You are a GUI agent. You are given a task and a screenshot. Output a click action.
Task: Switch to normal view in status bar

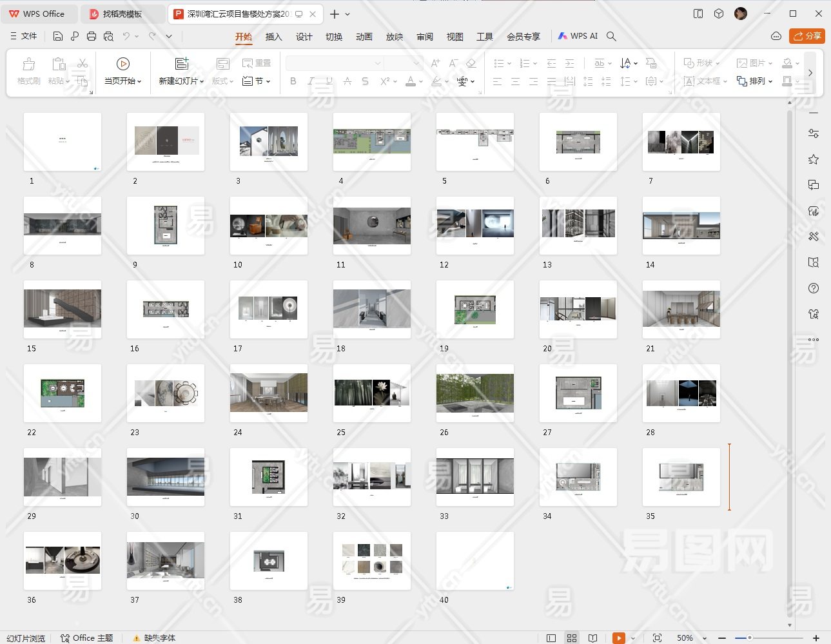pyautogui.click(x=551, y=638)
